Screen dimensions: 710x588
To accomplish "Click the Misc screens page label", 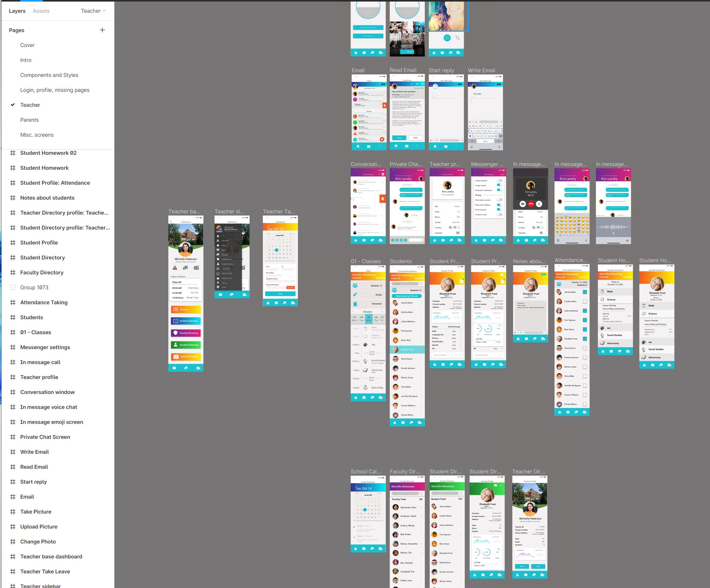I will 37,135.
